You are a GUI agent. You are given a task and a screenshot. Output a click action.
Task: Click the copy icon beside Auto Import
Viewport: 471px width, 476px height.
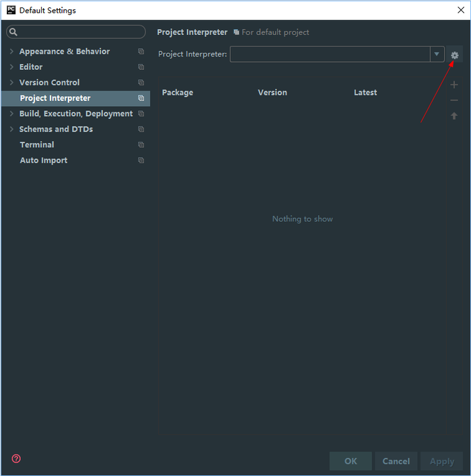point(141,161)
